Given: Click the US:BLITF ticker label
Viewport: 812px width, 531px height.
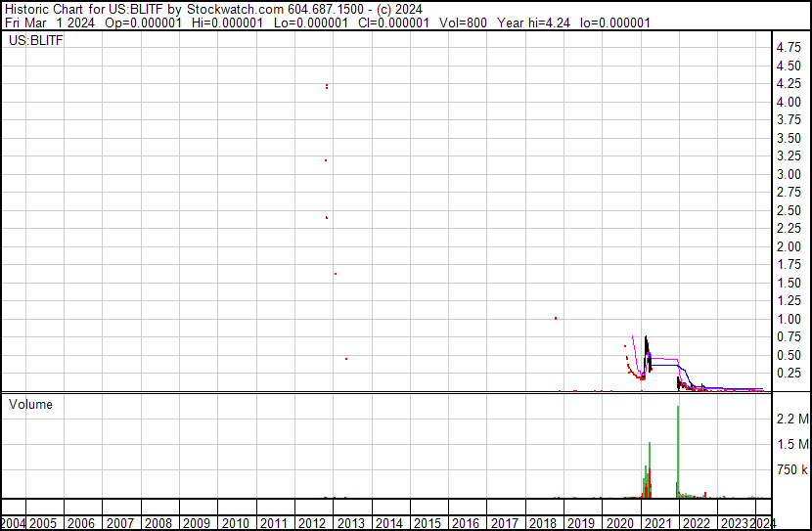Looking at the screenshot, I should point(36,41).
